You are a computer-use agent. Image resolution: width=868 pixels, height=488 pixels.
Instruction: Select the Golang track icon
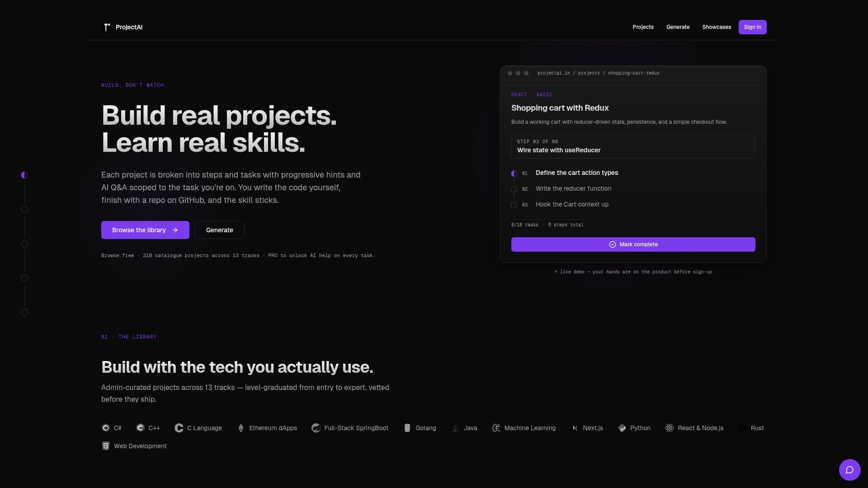[x=407, y=428]
